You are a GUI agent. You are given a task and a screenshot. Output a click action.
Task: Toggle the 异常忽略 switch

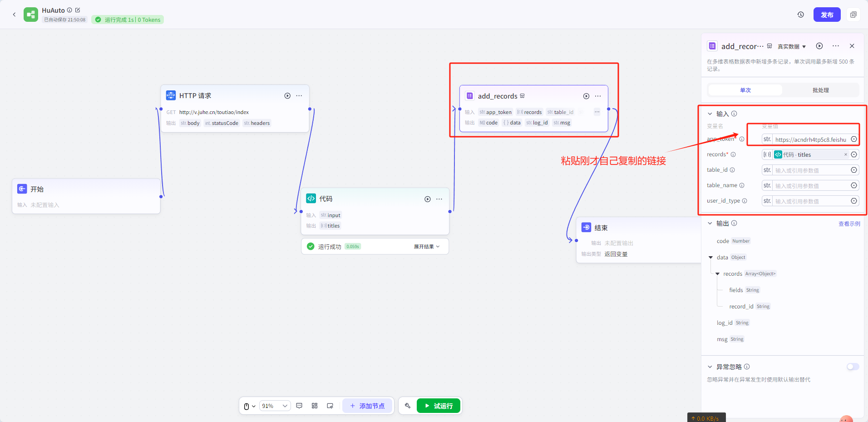853,367
